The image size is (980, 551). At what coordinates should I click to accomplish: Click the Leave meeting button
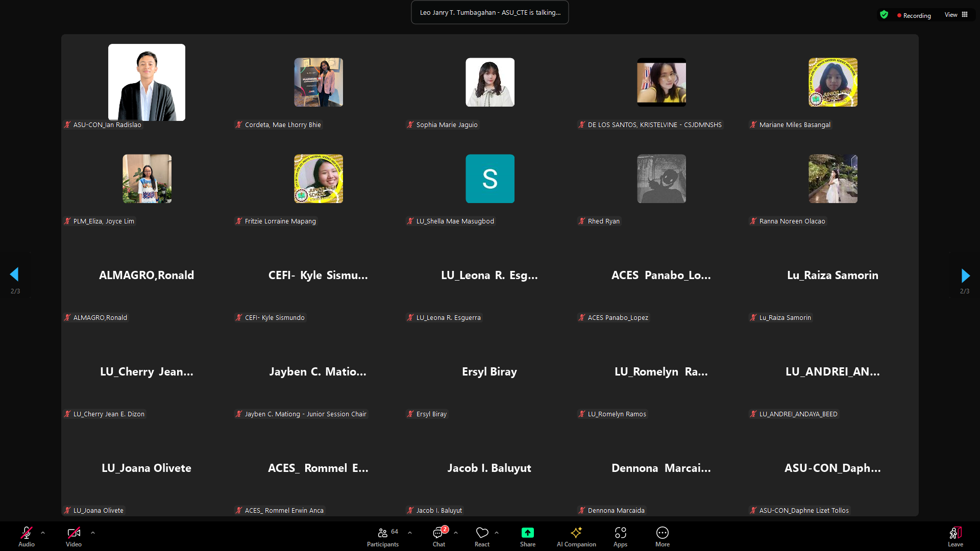pyautogui.click(x=955, y=537)
